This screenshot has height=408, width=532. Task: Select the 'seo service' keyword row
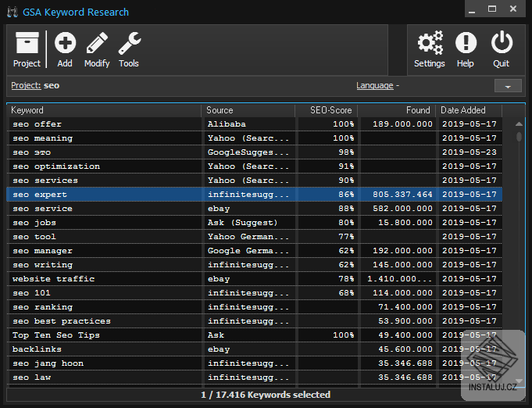coord(255,209)
